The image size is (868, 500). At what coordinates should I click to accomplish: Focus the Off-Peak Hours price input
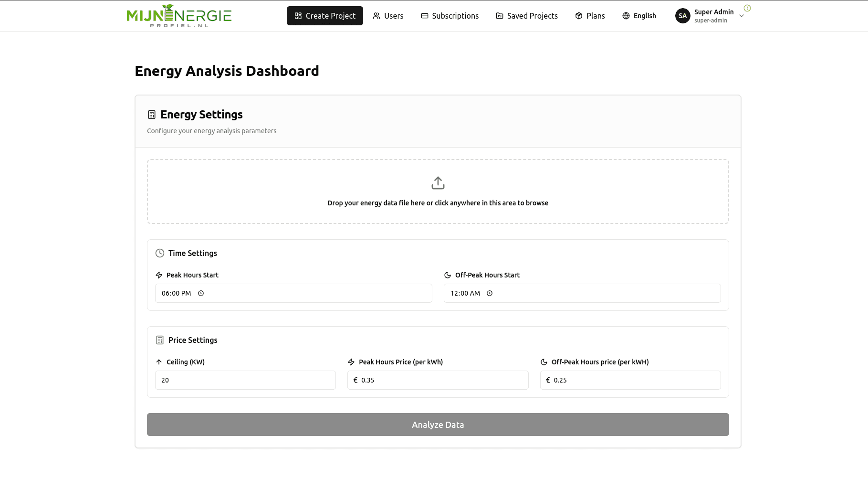(630, 380)
